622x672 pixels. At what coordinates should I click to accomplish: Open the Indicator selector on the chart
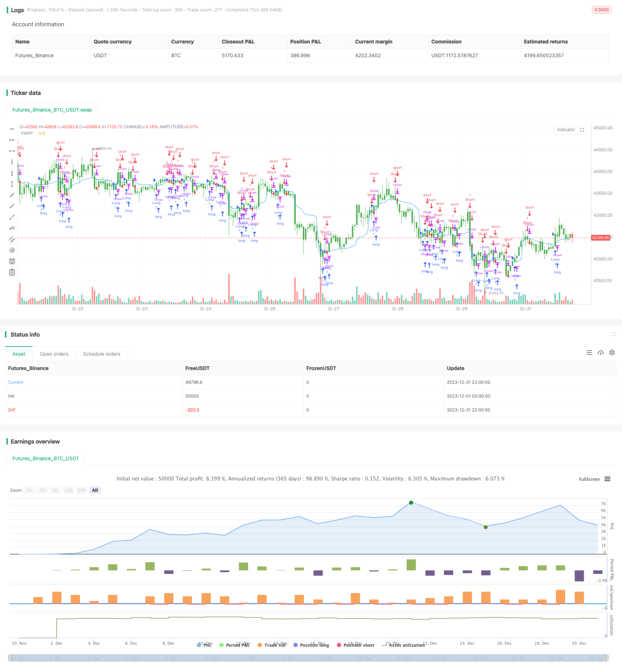click(566, 130)
